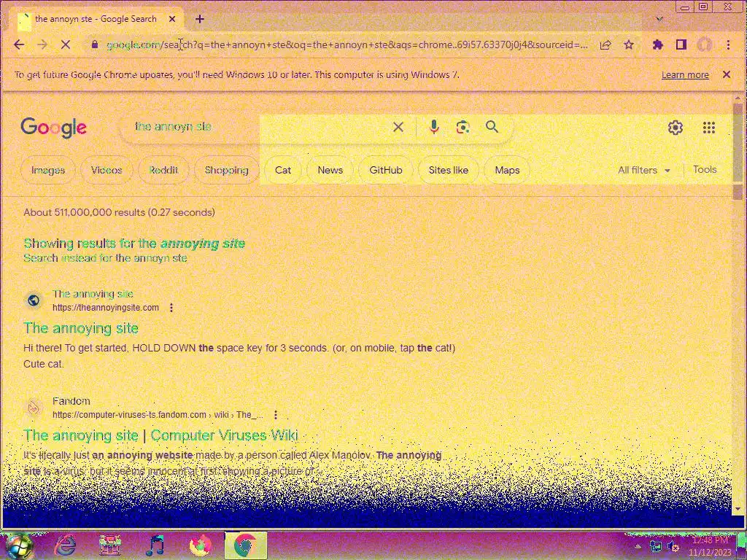Open Google quick settings gear
The width and height of the screenshot is (747, 560).
tap(675, 128)
